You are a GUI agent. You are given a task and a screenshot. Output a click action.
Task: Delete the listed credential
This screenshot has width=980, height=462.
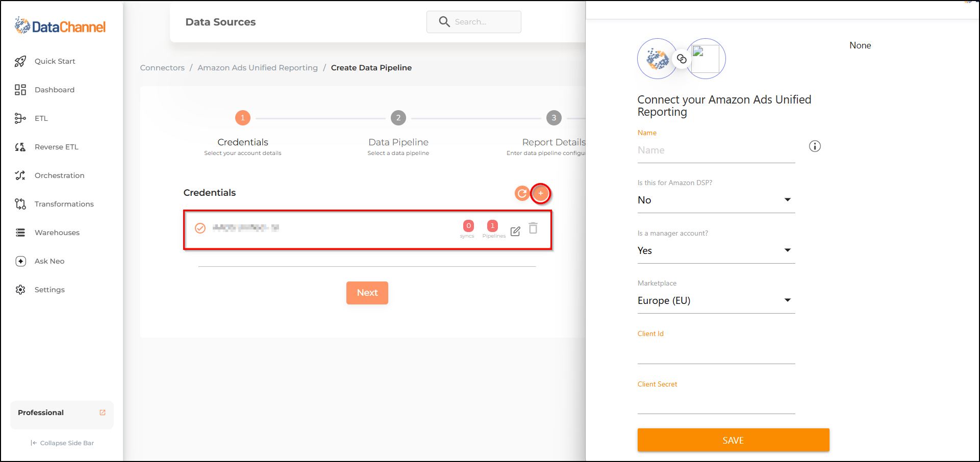[x=533, y=228]
